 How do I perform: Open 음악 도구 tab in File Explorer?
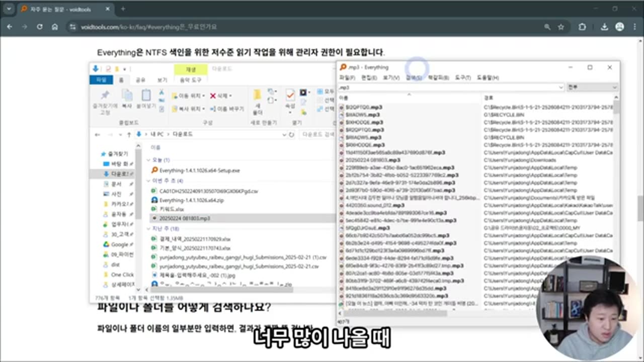point(190,80)
